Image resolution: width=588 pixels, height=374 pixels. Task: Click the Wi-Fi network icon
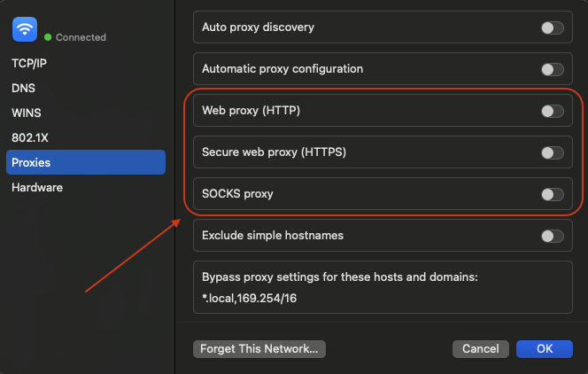click(24, 29)
